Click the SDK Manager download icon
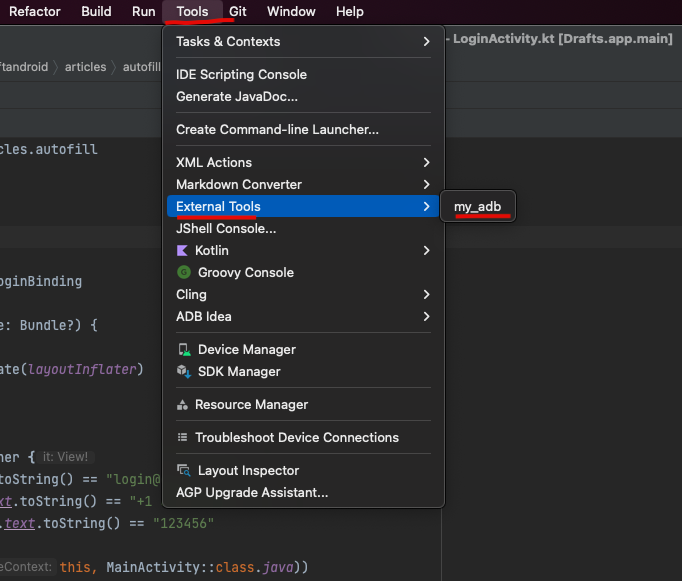Screen dimensions: 682x581 (184, 371)
